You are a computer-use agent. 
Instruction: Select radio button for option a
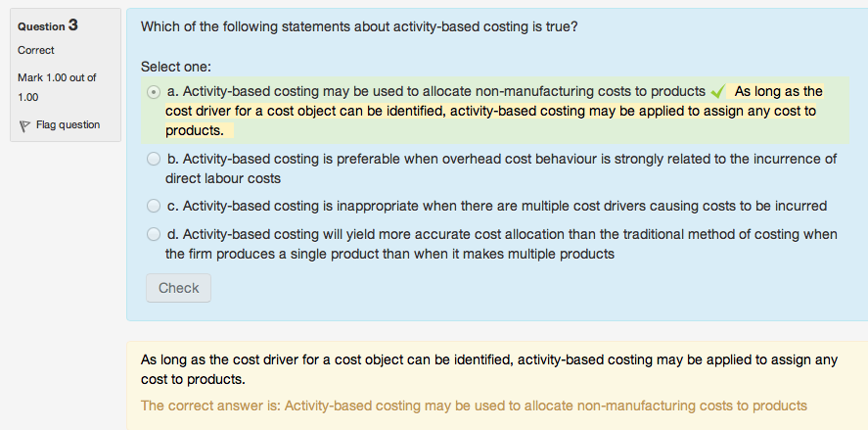[154, 92]
